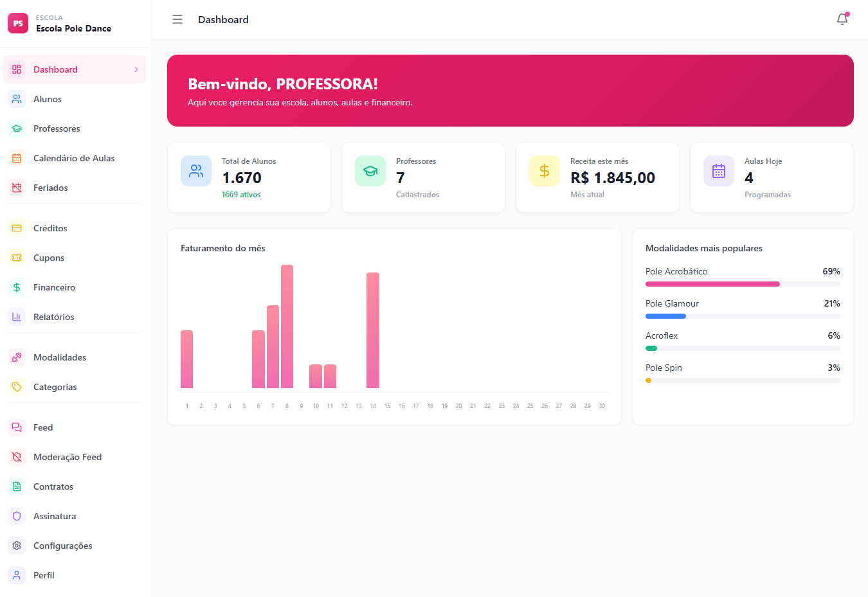The height and width of the screenshot is (597, 868).
Task: Click the Aulas Hoje calendar card icon
Action: [x=719, y=171]
